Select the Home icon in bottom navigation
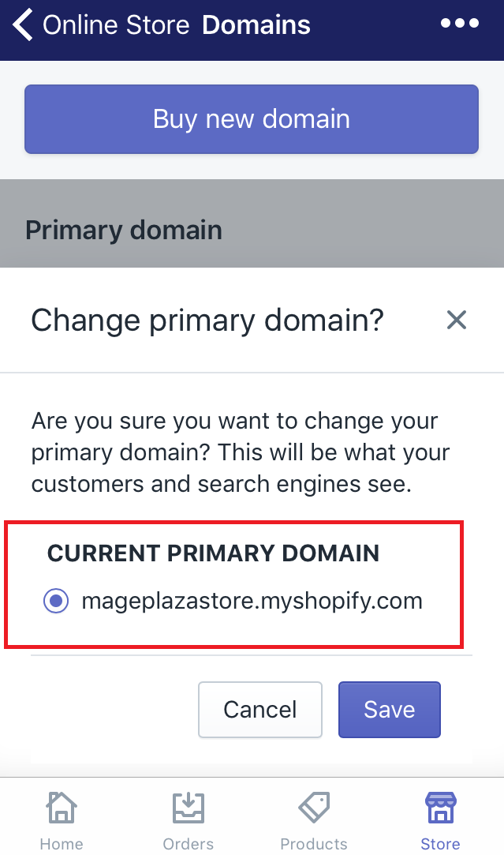The height and width of the screenshot is (855, 504). point(61,808)
